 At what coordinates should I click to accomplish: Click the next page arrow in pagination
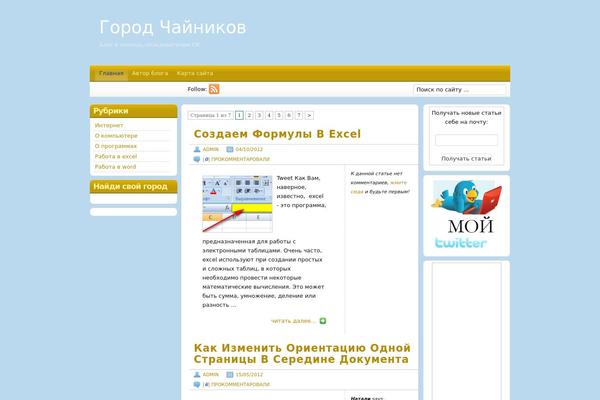click(x=309, y=115)
